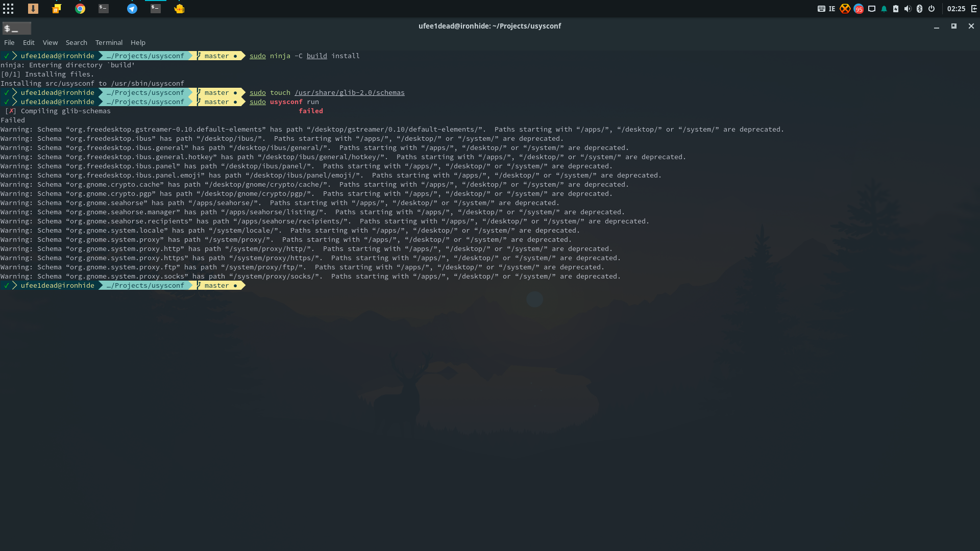The image size is (980, 551).
Task: Click the org.freedesktop.ibus.general.hotkey warning line
Action: coord(344,157)
